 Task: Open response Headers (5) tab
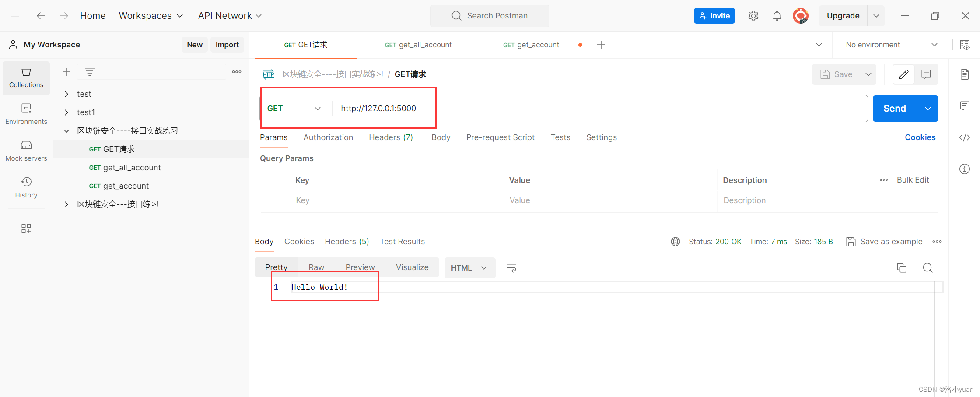coord(347,242)
